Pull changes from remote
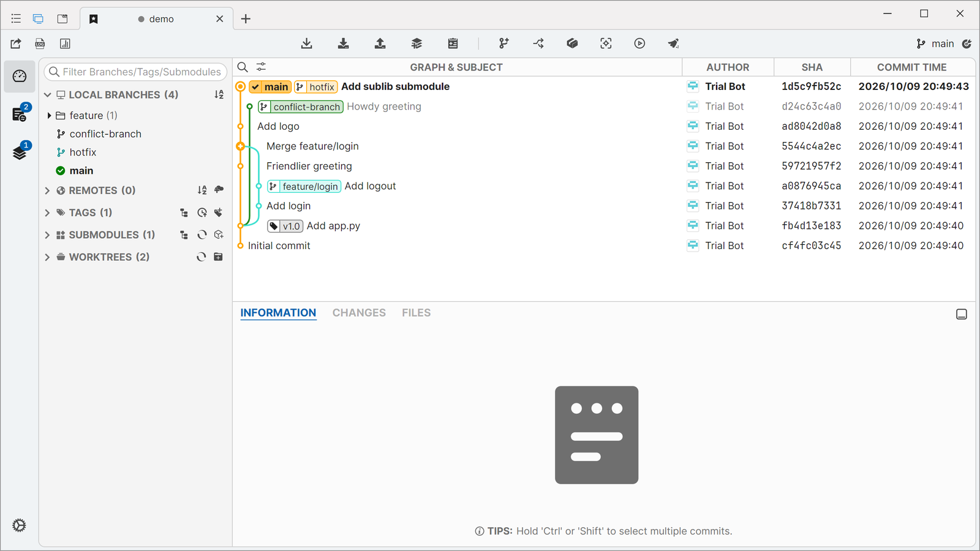 [x=344, y=43]
